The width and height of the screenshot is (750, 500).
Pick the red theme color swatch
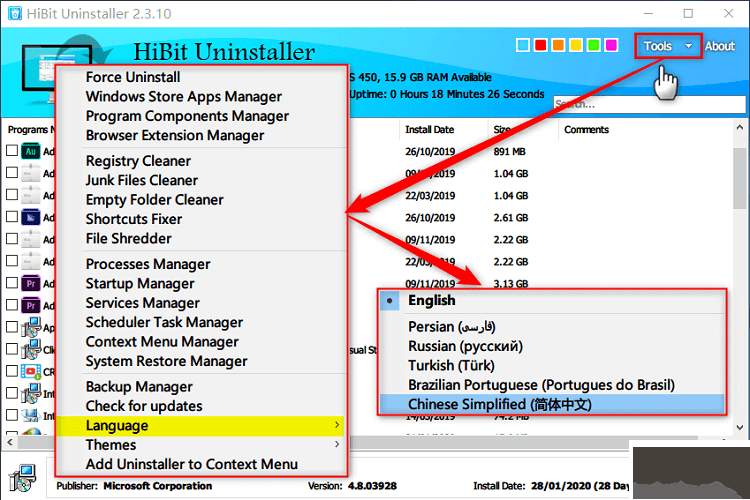pos(540,45)
